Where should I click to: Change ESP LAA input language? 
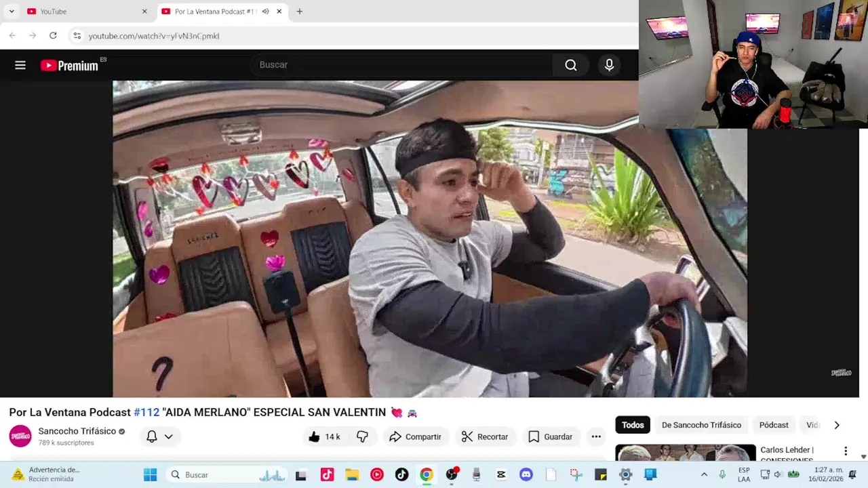coord(744,474)
